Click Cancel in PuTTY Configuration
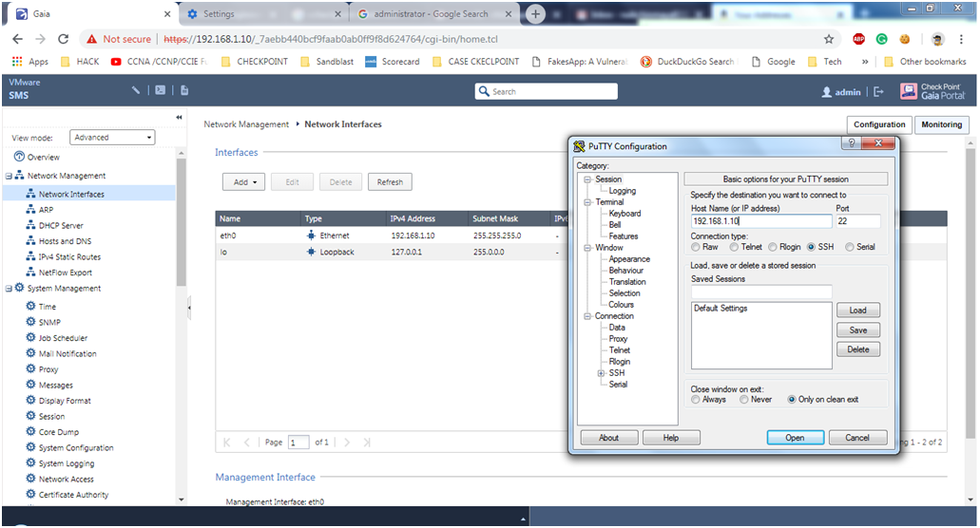The width and height of the screenshot is (980, 528). [857, 438]
